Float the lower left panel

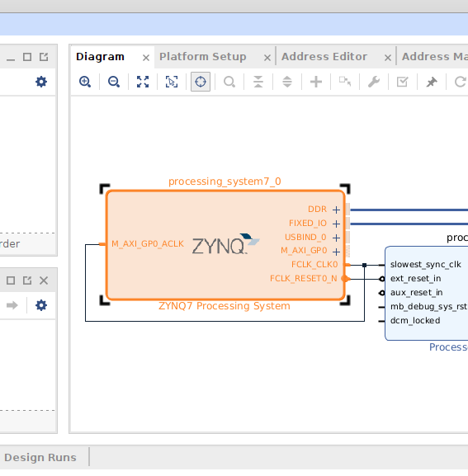[27, 280]
